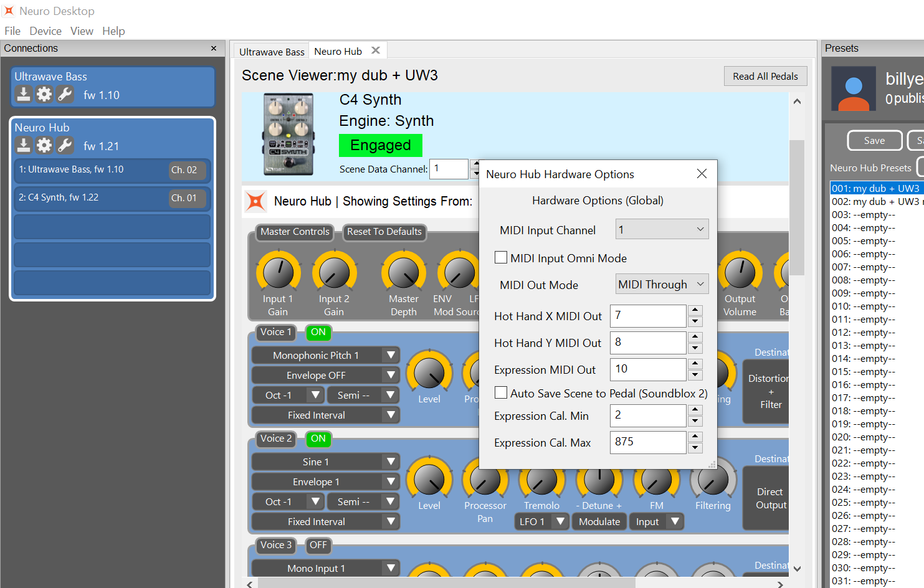Open MIDI Out Mode dropdown
This screenshot has height=588, width=924.
(662, 285)
